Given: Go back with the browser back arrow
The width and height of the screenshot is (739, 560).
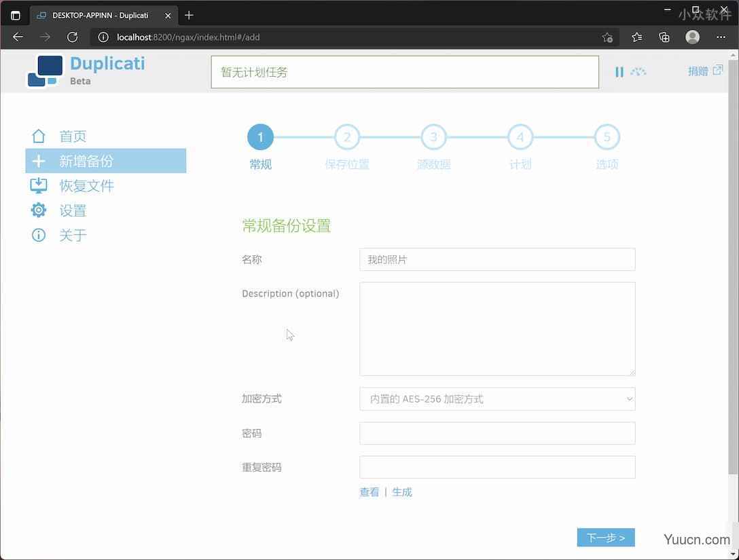Looking at the screenshot, I should click(18, 37).
